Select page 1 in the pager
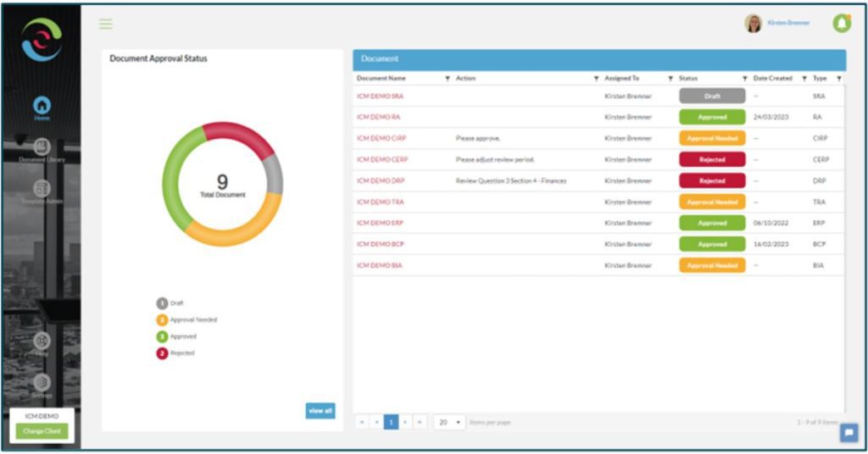Image resolution: width=868 pixels, height=454 pixels. [391, 423]
